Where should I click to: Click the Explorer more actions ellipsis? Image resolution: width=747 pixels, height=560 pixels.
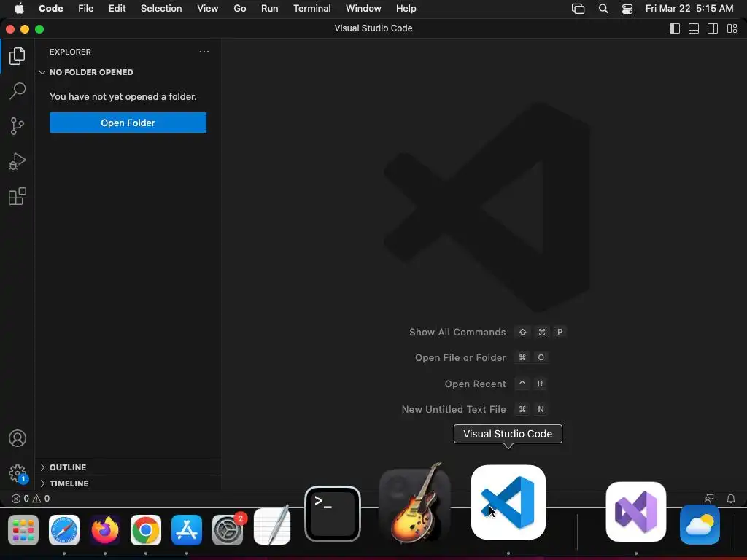point(204,52)
